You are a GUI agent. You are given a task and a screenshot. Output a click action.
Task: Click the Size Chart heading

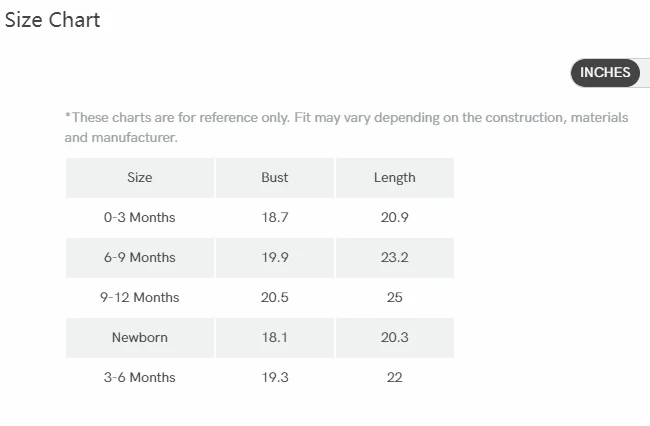53,20
